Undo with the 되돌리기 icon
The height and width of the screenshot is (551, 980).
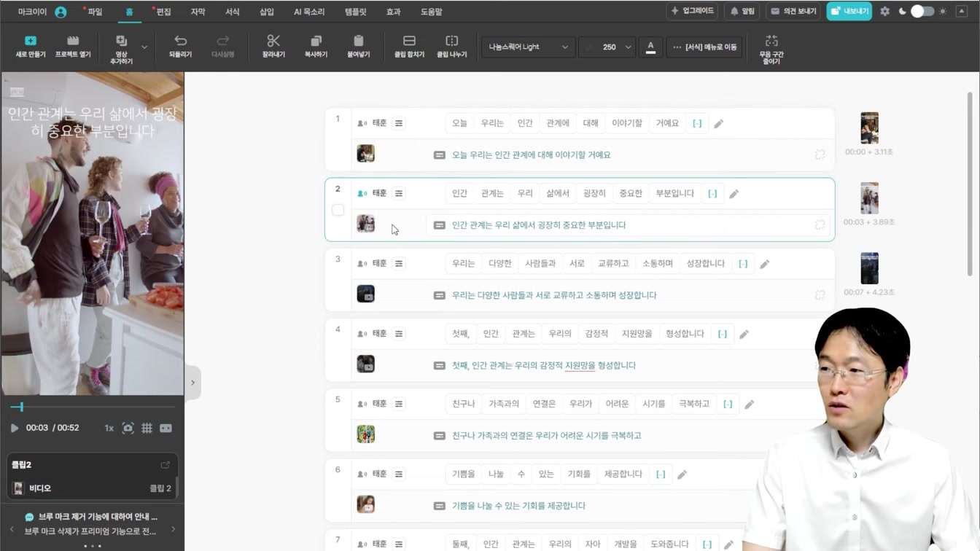coord(180,47)
